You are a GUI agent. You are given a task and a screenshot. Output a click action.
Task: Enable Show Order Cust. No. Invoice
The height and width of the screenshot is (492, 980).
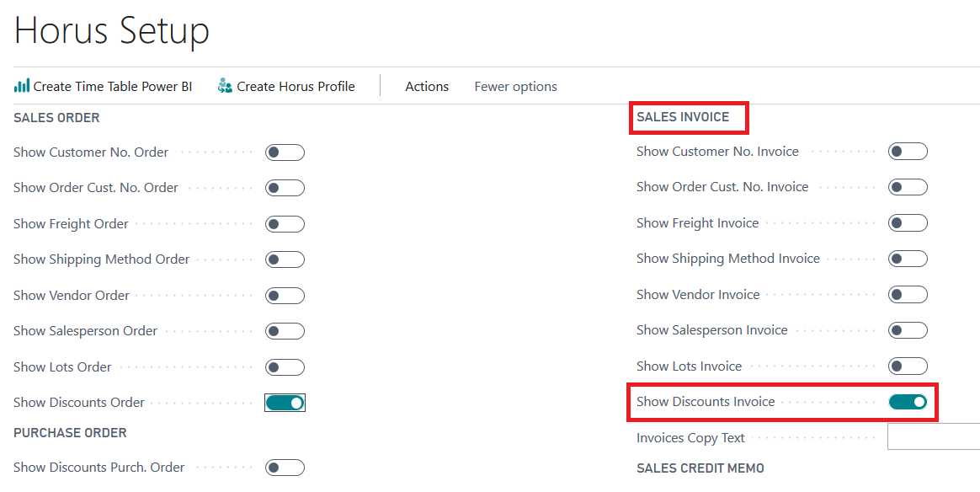click(908, 187)
